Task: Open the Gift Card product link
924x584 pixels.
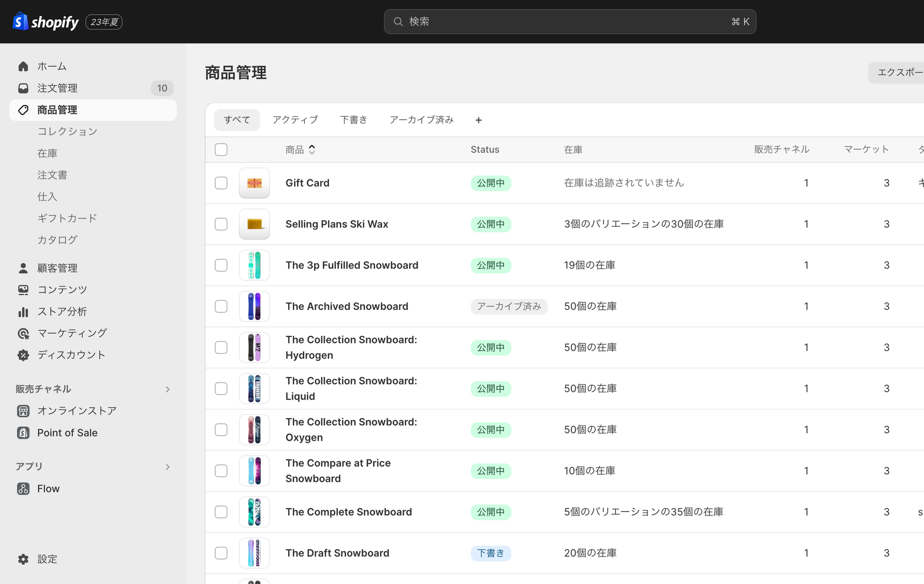Action: click(308, 183)
